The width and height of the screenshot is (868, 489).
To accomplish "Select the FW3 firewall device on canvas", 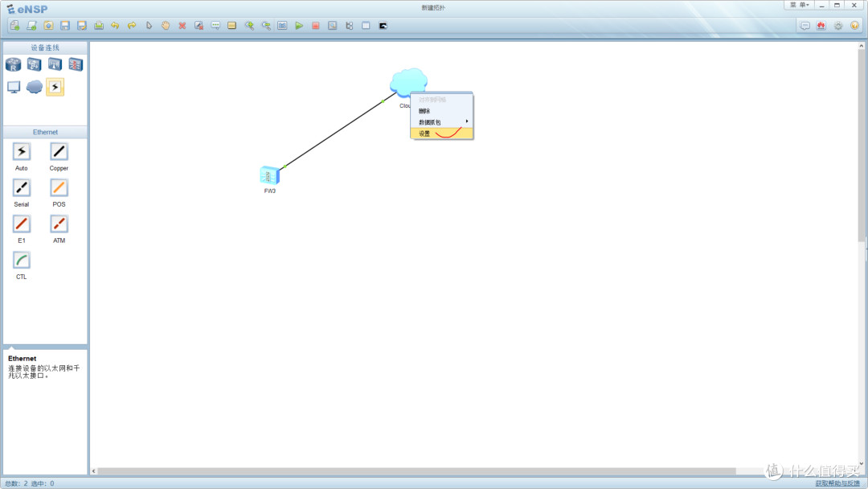I will [x=269, y=175].
